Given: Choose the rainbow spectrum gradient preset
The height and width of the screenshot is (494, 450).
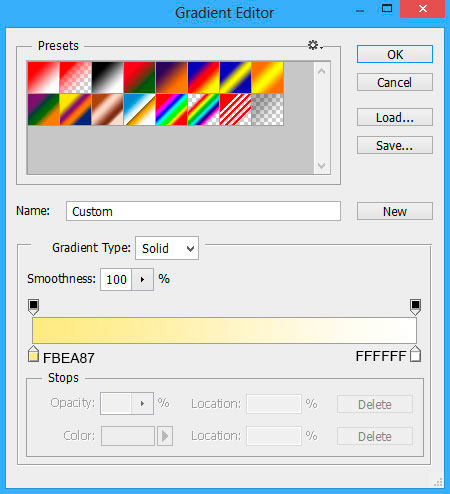Looking at the screenshot, I should 171,109.
